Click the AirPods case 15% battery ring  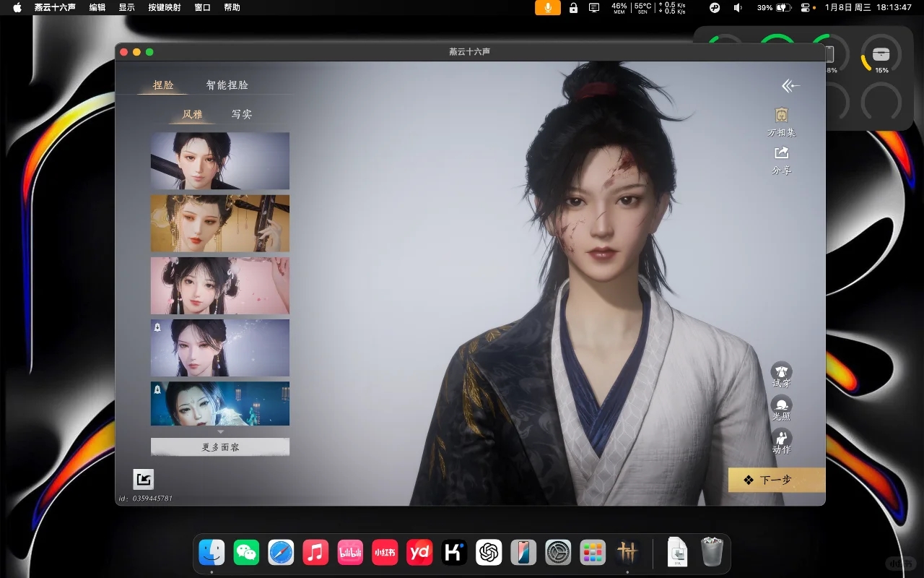[x=881, y=55]
